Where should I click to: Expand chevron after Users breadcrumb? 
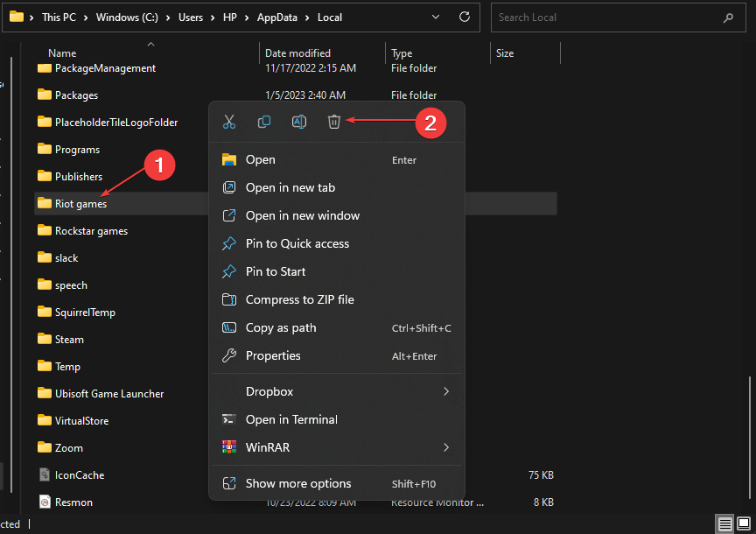click(213, 18)
